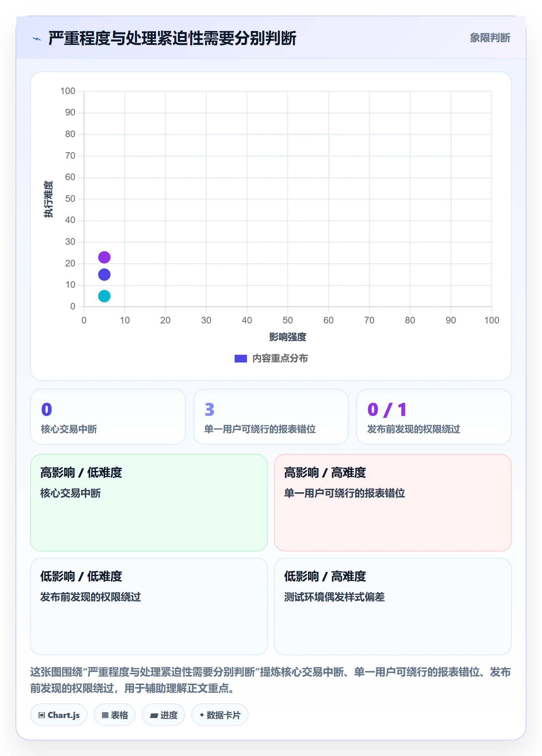Open the 高影响 / 高难度 quadrant card
Viewport: 542px width, 756px height.
pyautogui.click(x=393, y=503)
